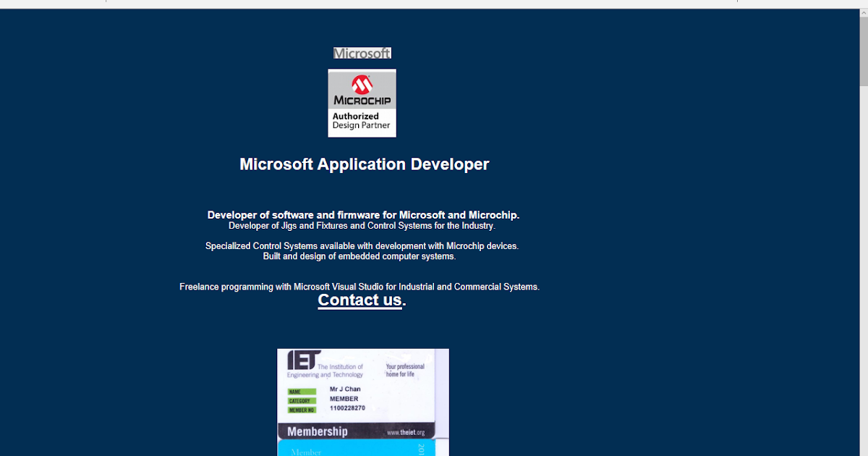Open the IET membership card image

coord(363,402)
